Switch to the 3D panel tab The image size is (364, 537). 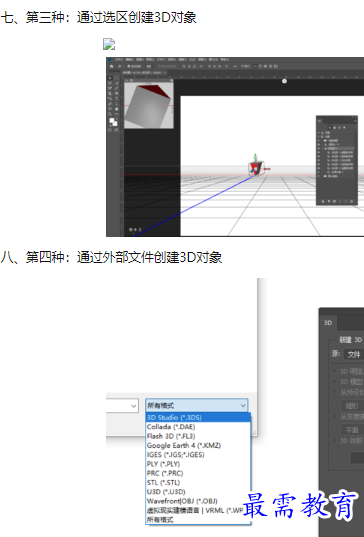328,323
